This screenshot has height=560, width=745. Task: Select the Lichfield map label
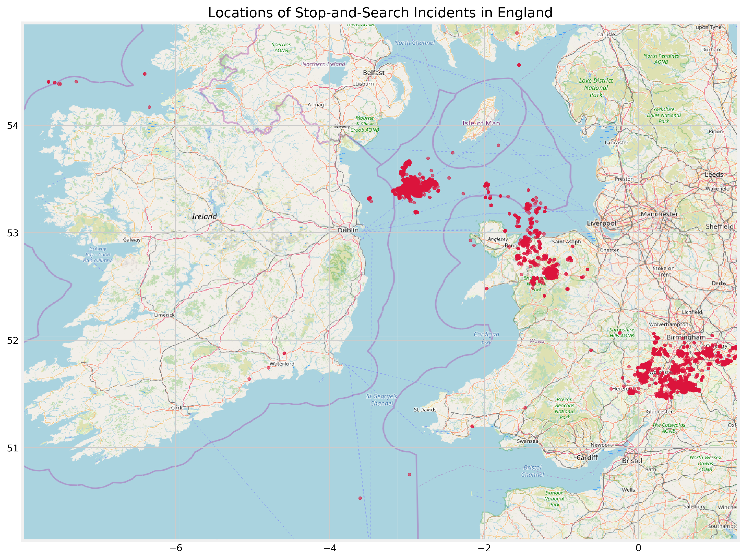[x=692, y=312]
